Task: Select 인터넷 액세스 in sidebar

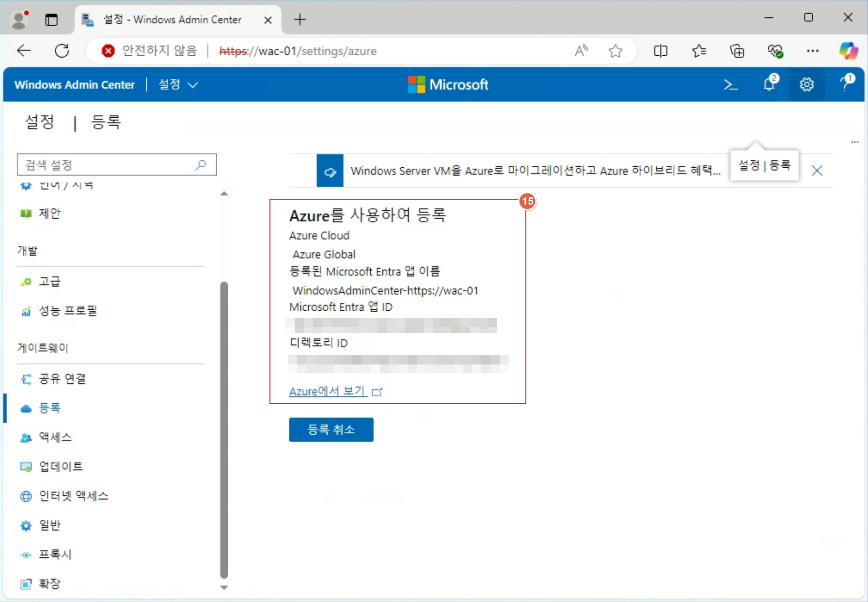Action: 74,496
